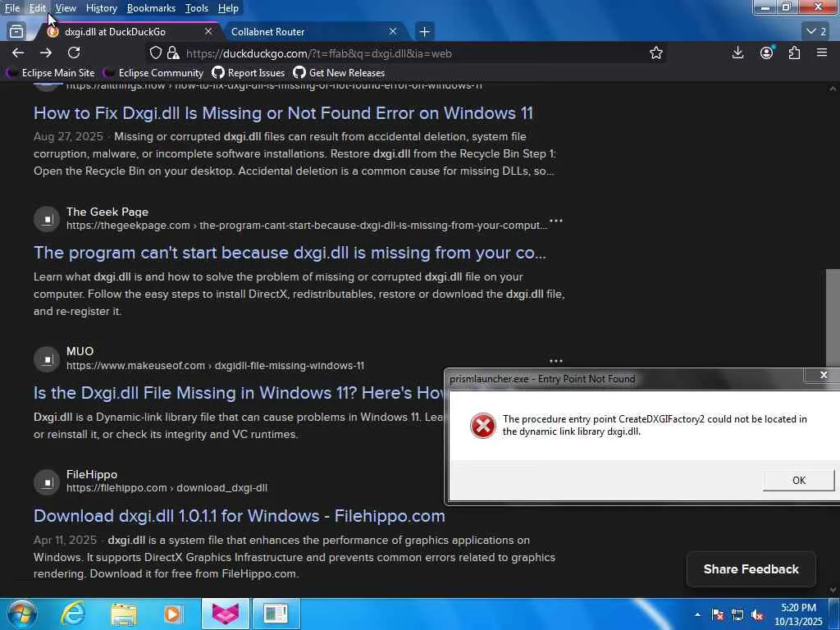Click the filehippo.com result URL
The image size is (840, 630).
[167, 488]
